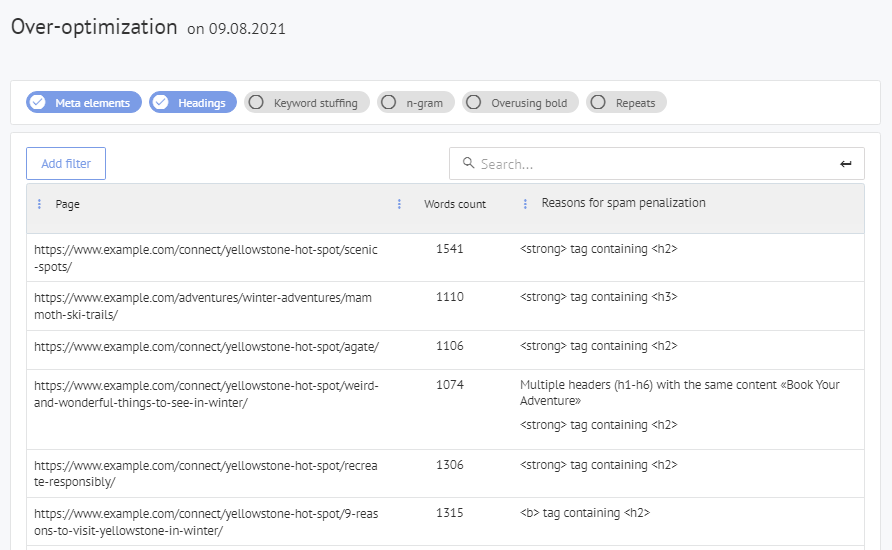Open the scenic-spots page URL
892x550 pixels.
[x=206, y=258]
